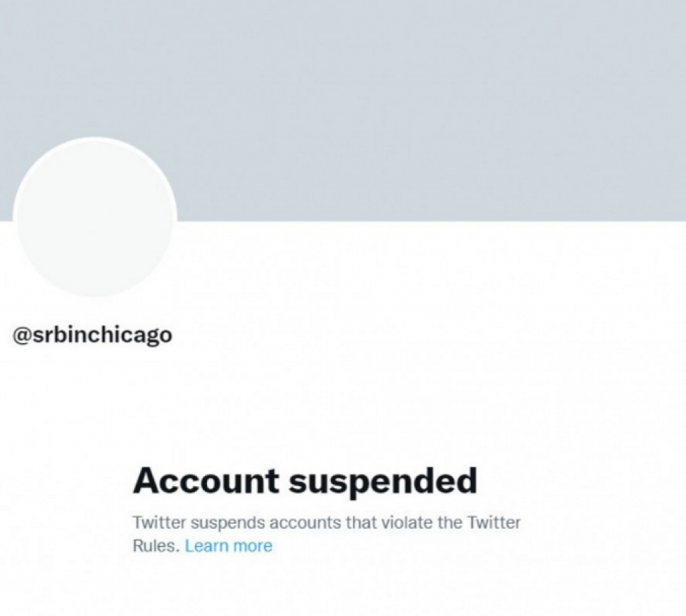Click the '@' symbol of the handle
Viewport: 686px width, 616px height.
coord(22,335)
